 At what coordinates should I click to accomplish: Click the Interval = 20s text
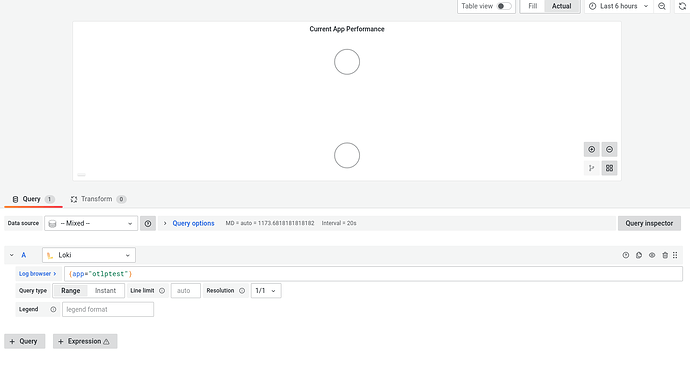pos(339,223)
